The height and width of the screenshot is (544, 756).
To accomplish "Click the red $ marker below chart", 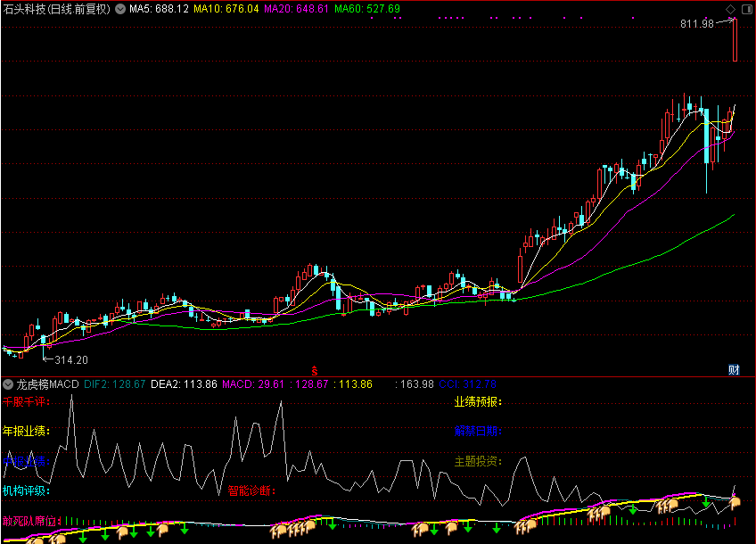I will (x=314, y=368).
